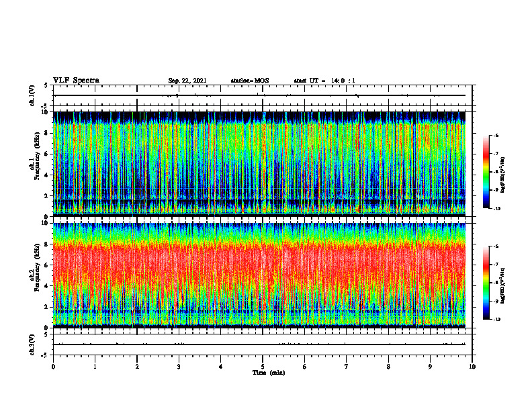Select the date "Sep. 22, 2021"
The height and width of the screenshot is (411, 532).
pos(187,81)
